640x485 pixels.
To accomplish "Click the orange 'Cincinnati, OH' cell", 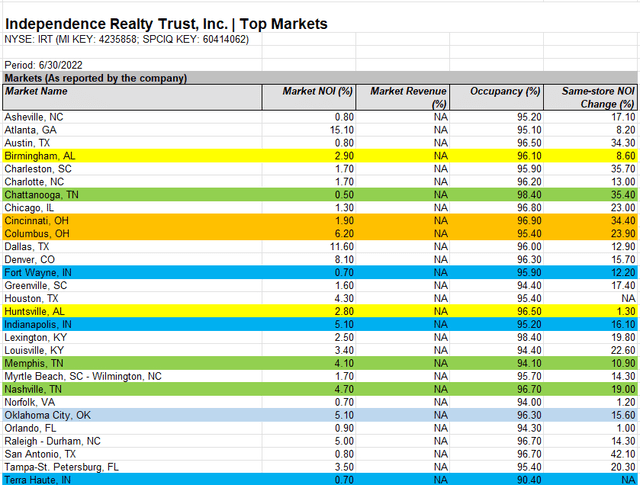I will [132, 221].
